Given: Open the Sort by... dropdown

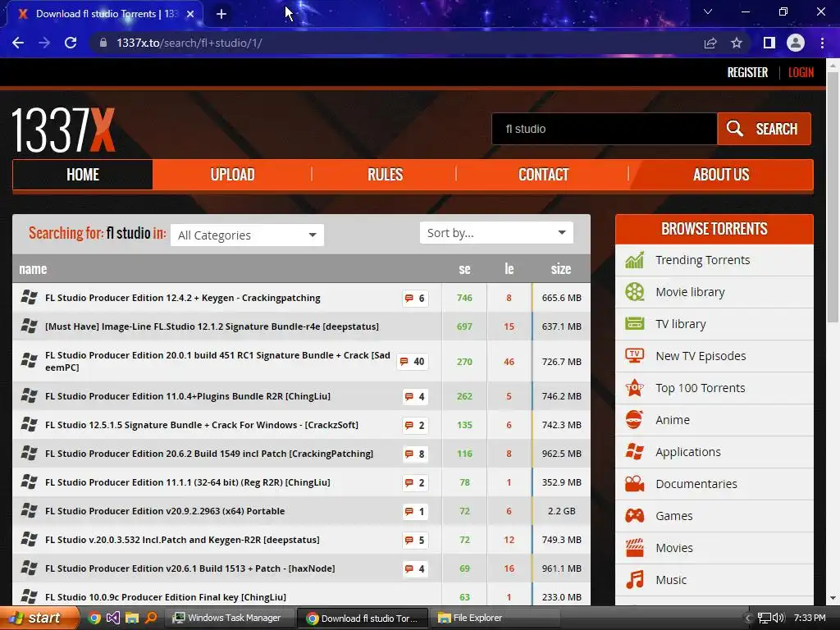Looking at the screenshot, I should click(496, 233).
